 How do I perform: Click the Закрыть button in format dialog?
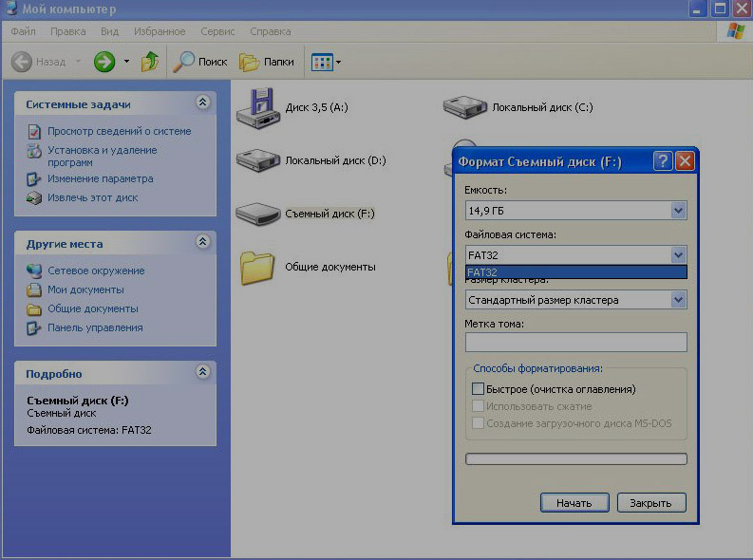[x=650, y=503]
